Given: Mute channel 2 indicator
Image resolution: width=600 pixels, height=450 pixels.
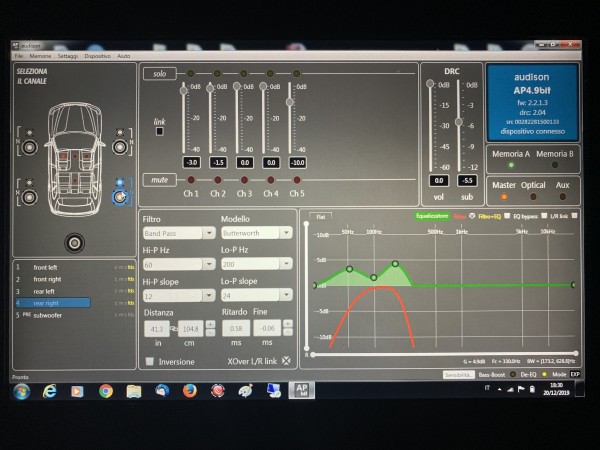Looking at the screenshot, I should tap(217, 180).
